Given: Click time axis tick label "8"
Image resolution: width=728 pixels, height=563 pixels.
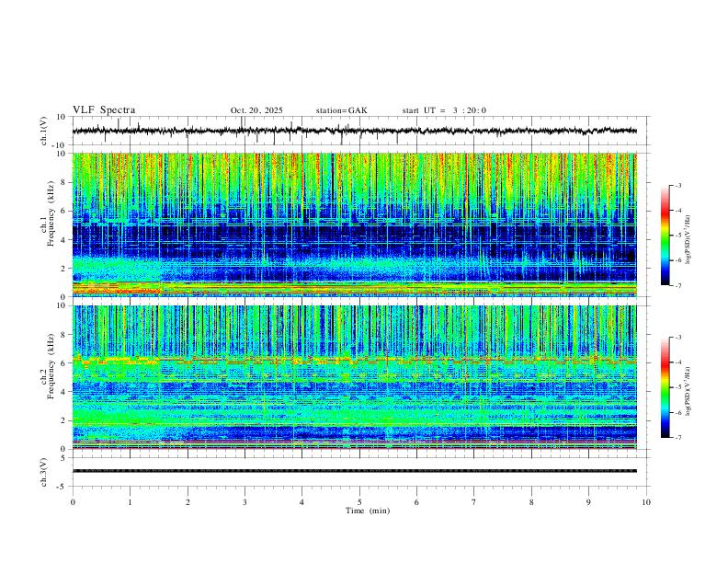Looking at the screenshot, I should click(x=531, y=502).
